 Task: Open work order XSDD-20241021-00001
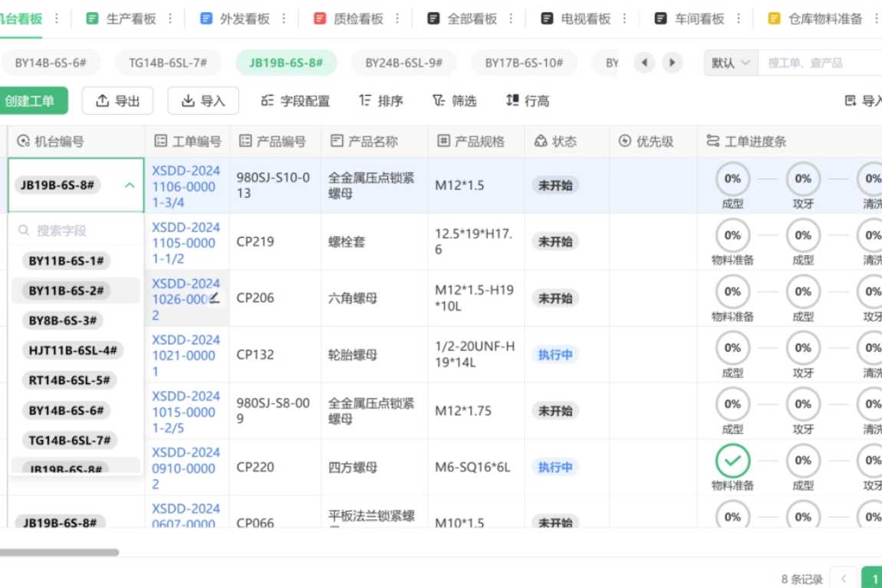point(185,354)
